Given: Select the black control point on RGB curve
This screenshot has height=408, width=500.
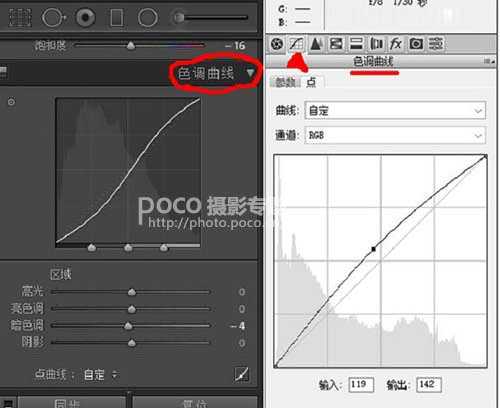Looking at the screenshot, I should coord(374,249).
